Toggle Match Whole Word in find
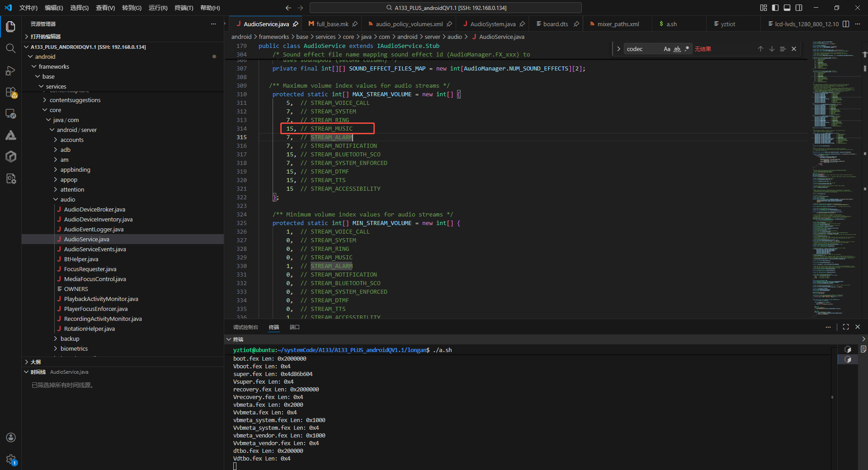868x470 pixels. (677, 49)
